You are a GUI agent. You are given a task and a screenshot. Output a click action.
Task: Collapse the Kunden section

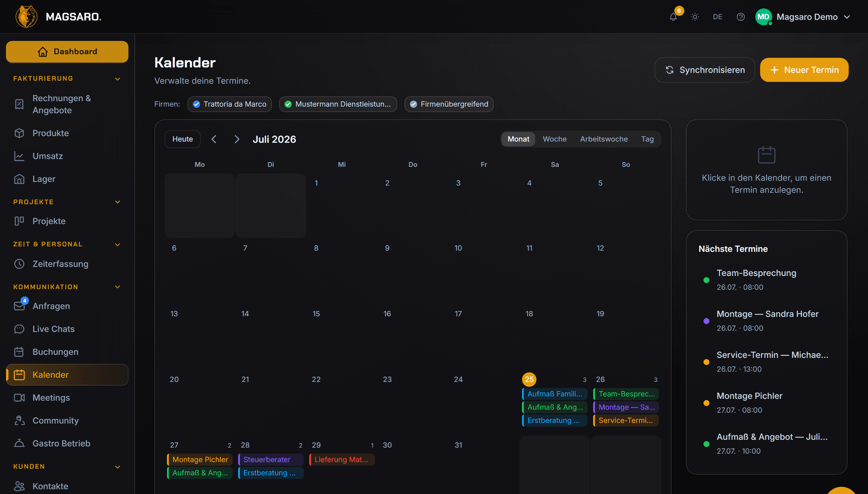(x=118, y=467)
